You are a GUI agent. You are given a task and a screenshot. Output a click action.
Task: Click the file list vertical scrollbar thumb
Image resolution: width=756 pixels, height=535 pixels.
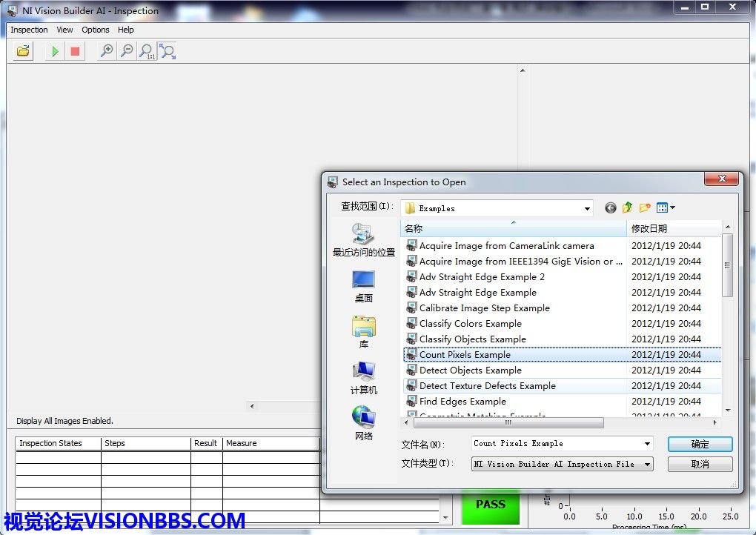728,265
